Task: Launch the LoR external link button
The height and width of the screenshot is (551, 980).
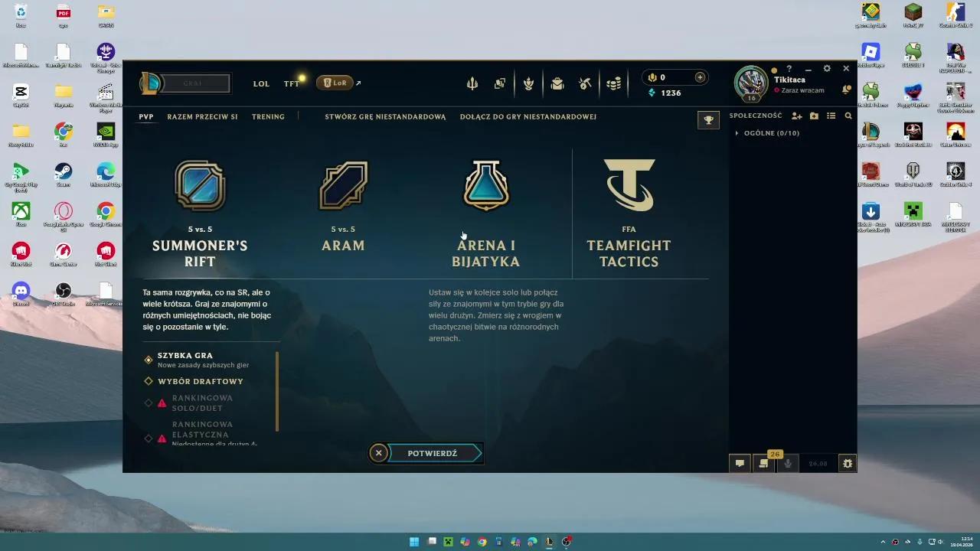Action: click(x=336, y=83)
